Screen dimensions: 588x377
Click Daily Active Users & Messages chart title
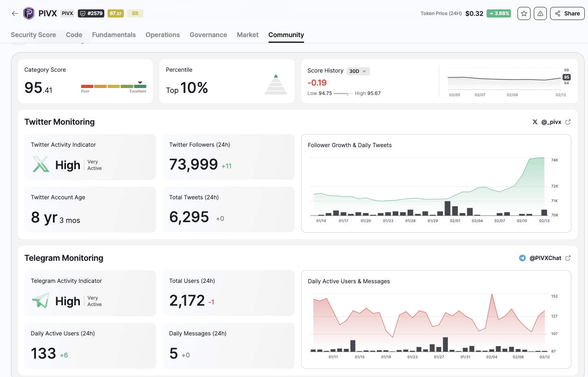[349, 281]
